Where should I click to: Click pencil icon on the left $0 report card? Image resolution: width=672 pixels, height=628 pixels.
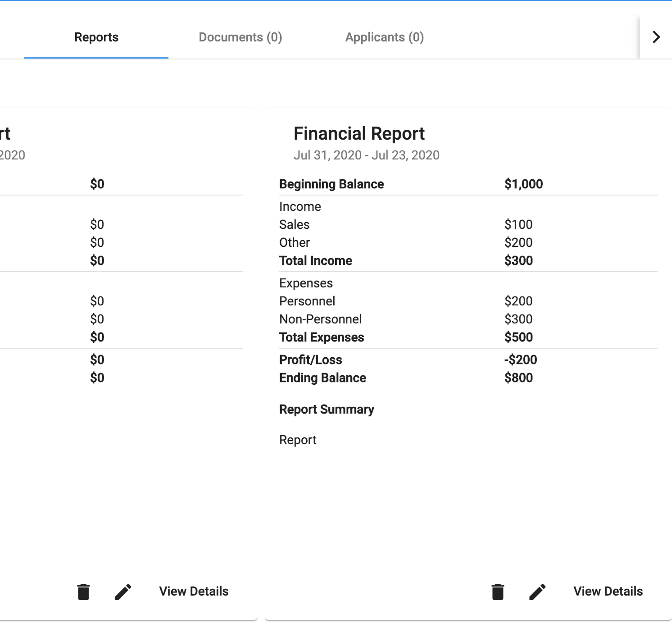tap(123, 592)
